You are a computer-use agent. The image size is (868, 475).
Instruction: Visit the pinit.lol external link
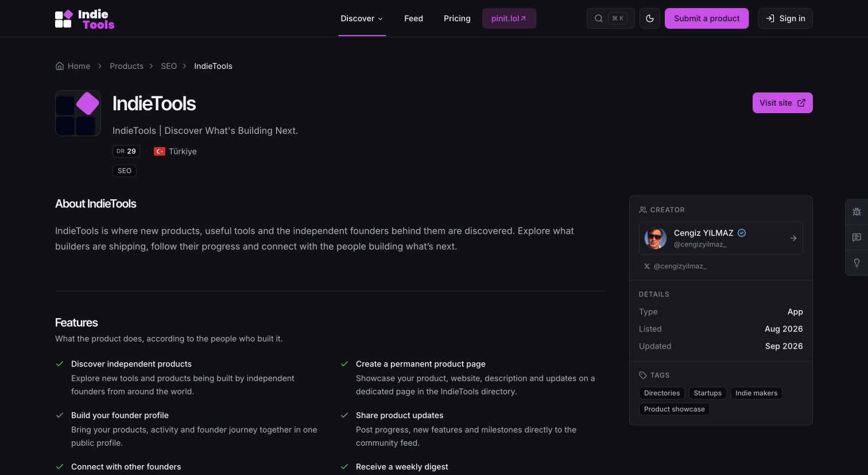coord(509,18)
